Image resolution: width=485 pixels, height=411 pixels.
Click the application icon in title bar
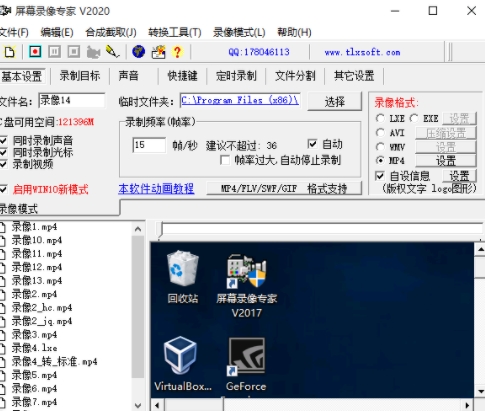pyautogui.click(x=5, y=11)
